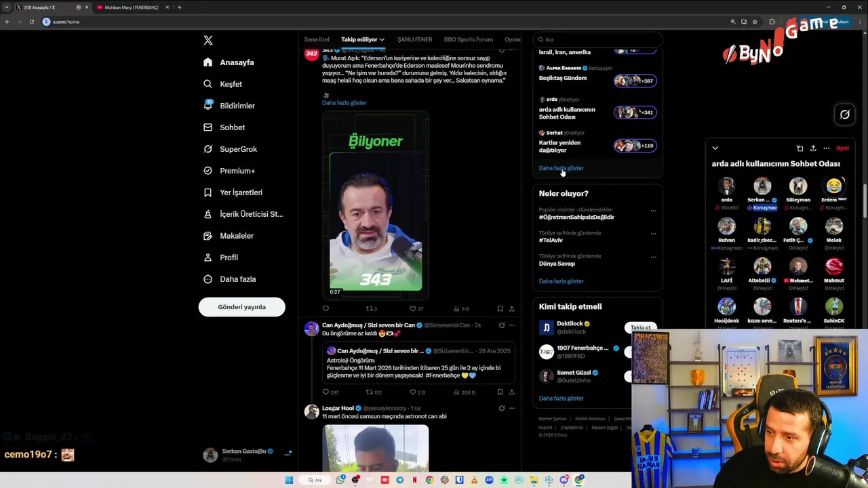Open account menu next to Serkan Gazioğlu

(x=288, y=454)
